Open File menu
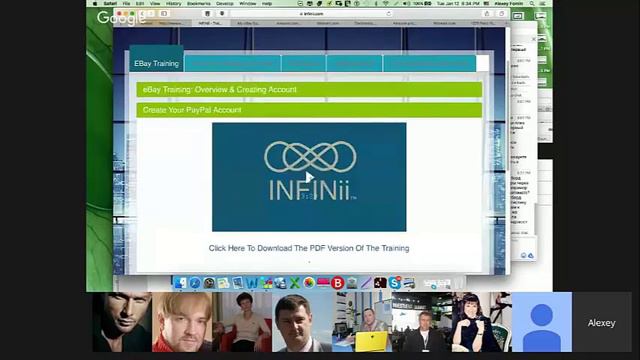 point(127,3)
